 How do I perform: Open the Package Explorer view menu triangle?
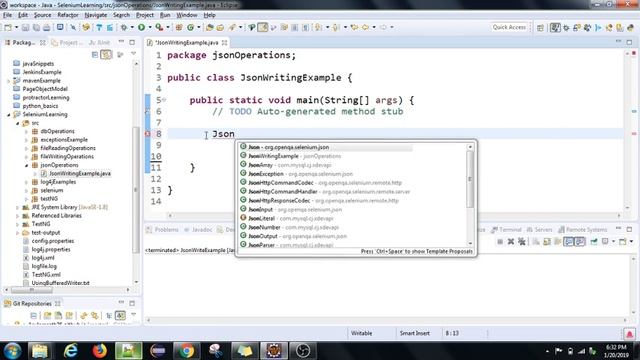[133, 54]
